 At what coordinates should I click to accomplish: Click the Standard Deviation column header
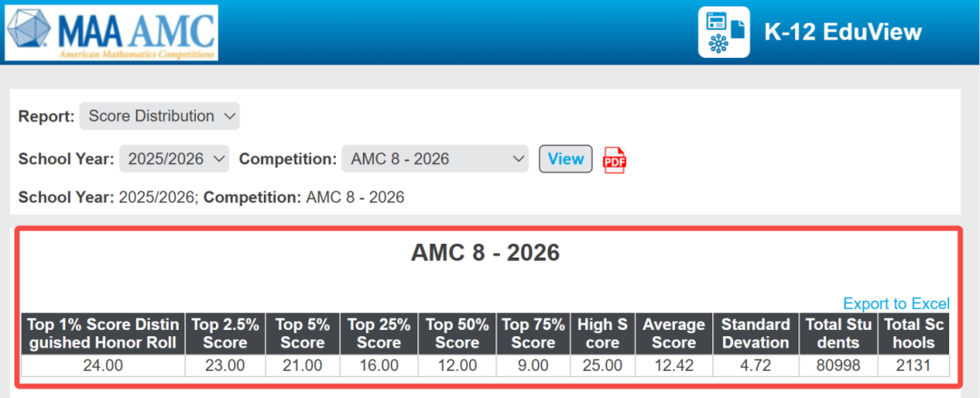tap(756, 334)
